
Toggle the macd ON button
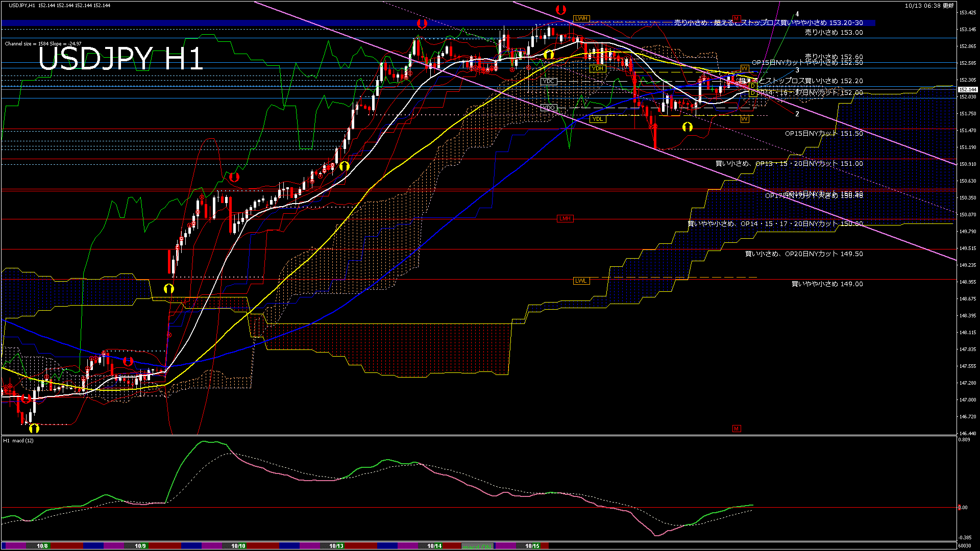click(x=477, y=546)
